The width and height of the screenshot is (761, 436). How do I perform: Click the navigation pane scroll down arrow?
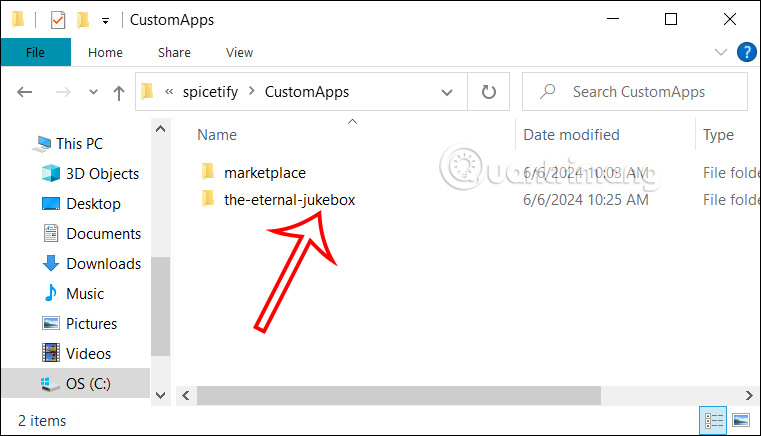[x=160, y=395]
